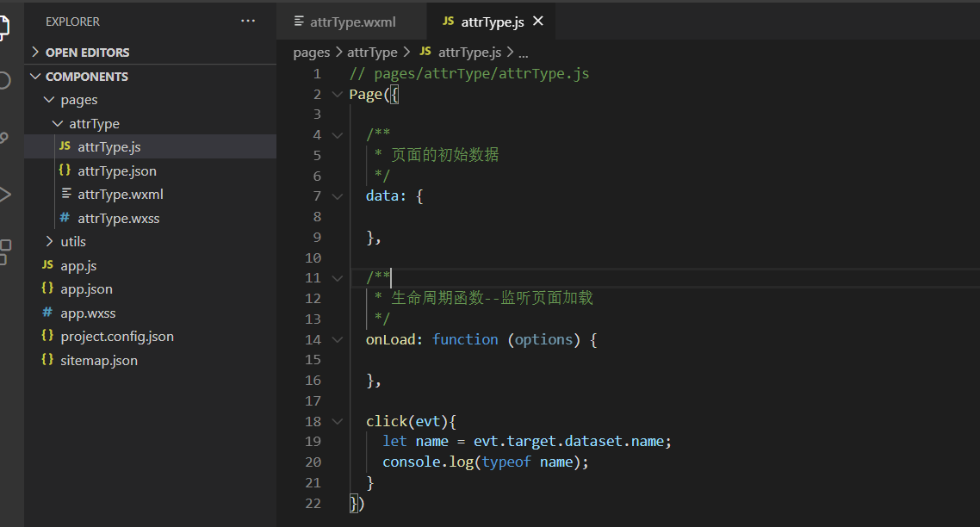
Task: Fold the comment block at line 4
Action: 338,135
